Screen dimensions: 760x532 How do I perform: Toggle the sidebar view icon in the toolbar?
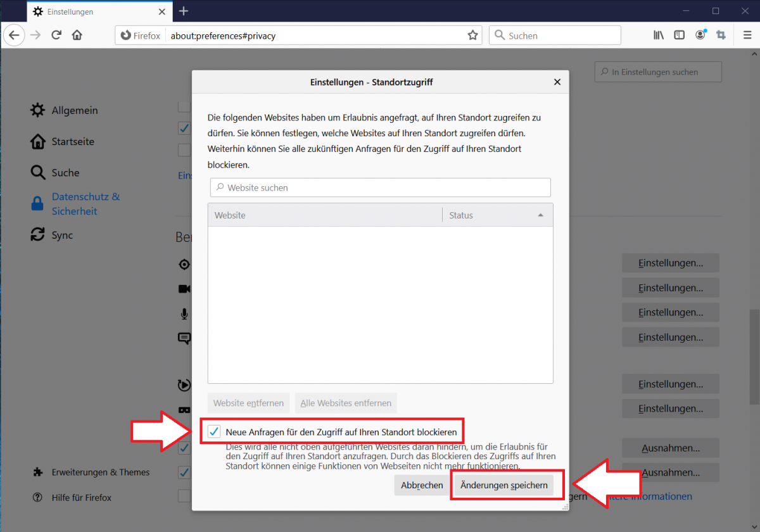click(679, 35)
